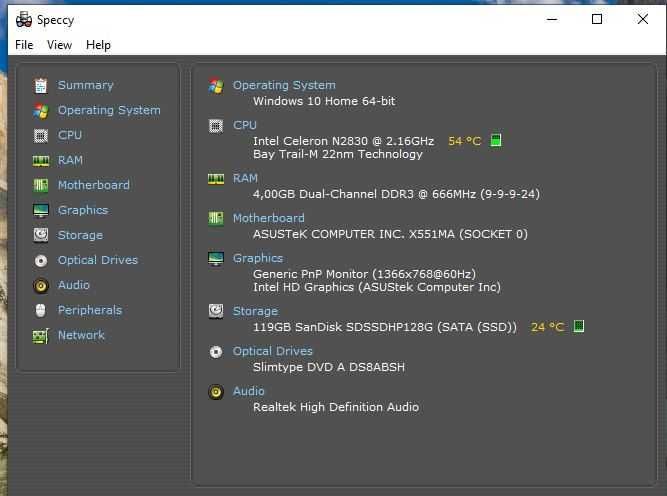Close the Speccy window

[x=643, y=19]
